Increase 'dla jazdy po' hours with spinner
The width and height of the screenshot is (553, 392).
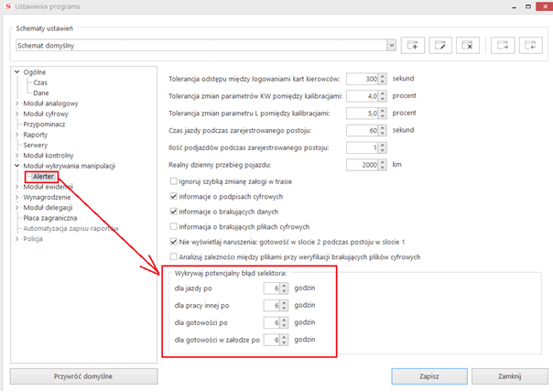286,285
